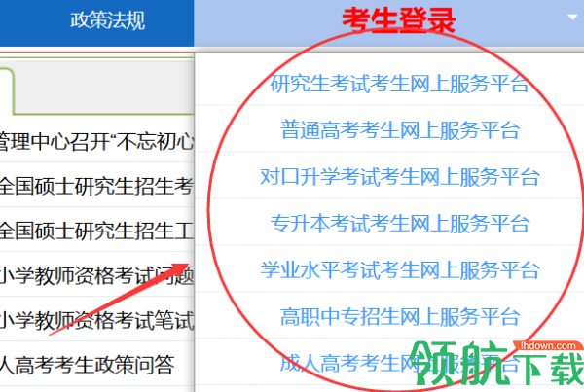Open 高职中专招生网上服务平台 link
Screen dimensions: 584x392
400,316
